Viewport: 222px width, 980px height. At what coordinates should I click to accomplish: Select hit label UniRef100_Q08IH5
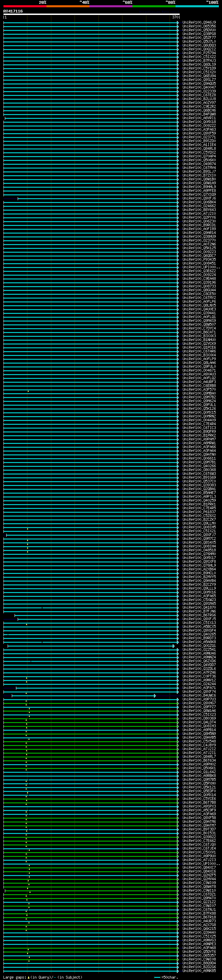click(199, 527)
